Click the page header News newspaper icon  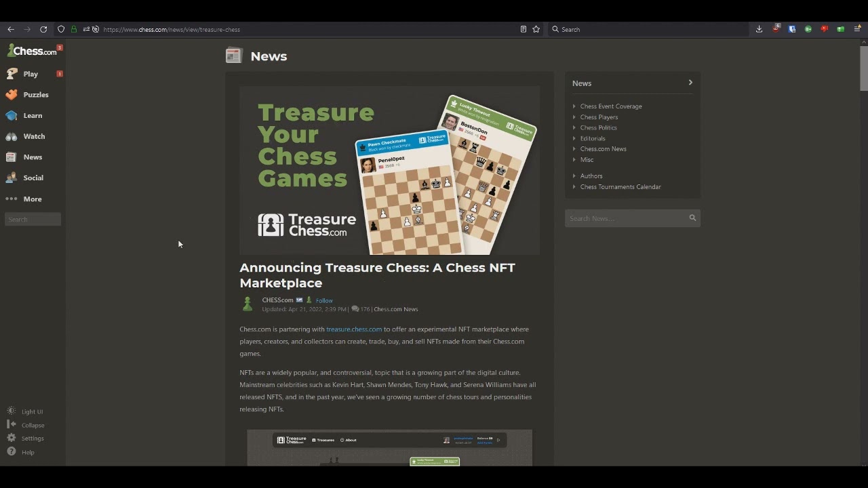tap(234, 56)
